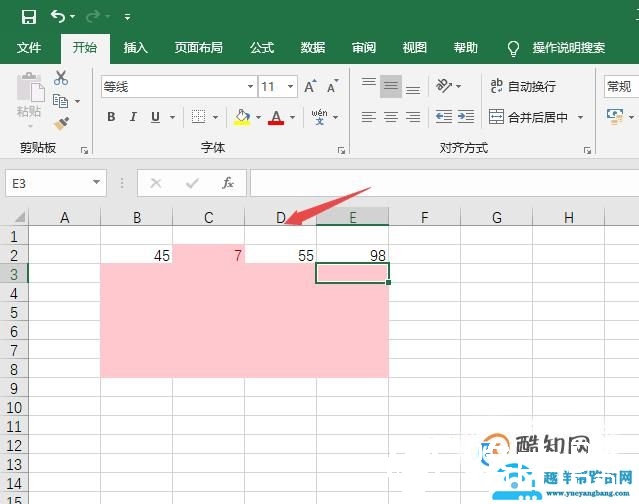The image size is (639, 504).
Task: Click the Cancel X in formula bar
Action: click(x=156, y=183)
